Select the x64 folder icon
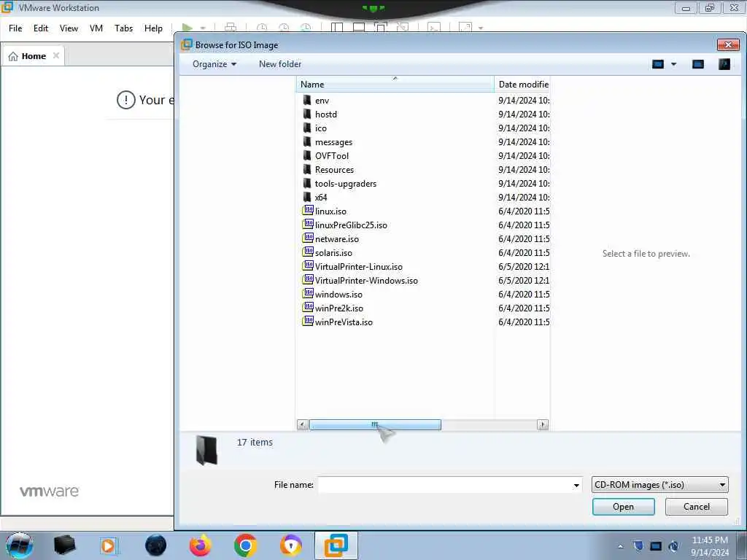 pos(307,197)
